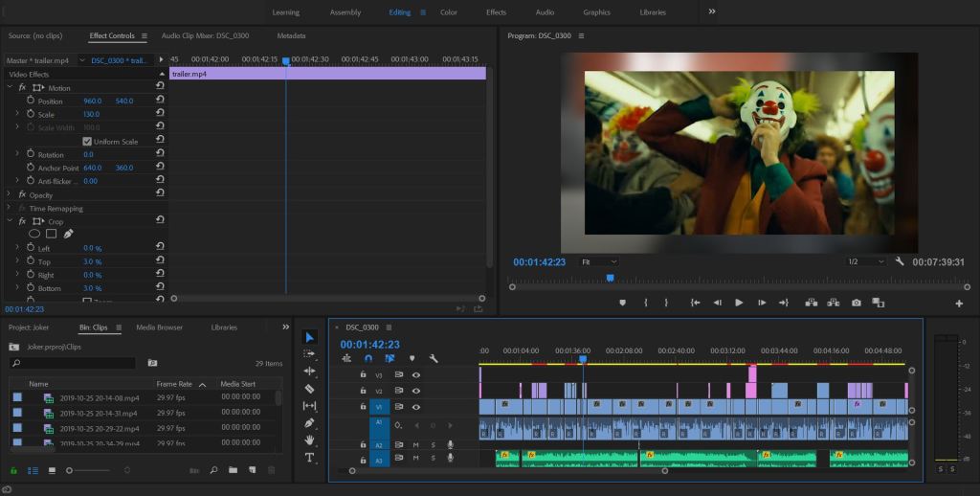Select the Razor tool

click(309, 389)
